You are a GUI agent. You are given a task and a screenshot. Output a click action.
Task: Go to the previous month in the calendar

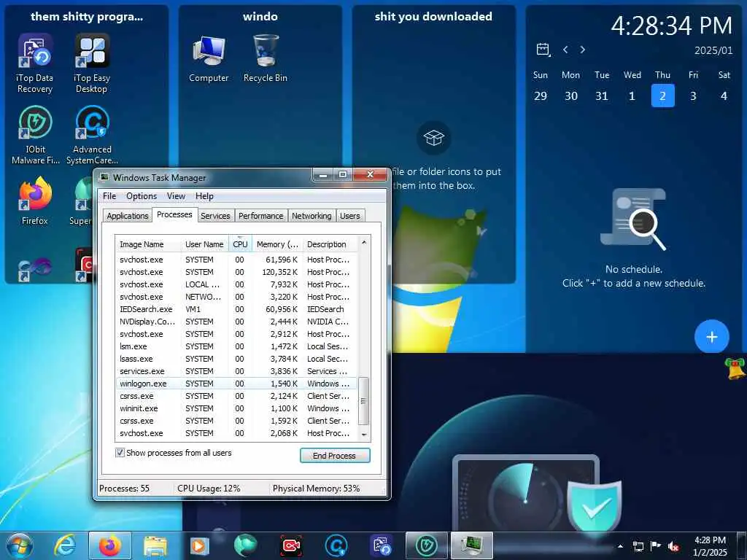pos(565,50)
